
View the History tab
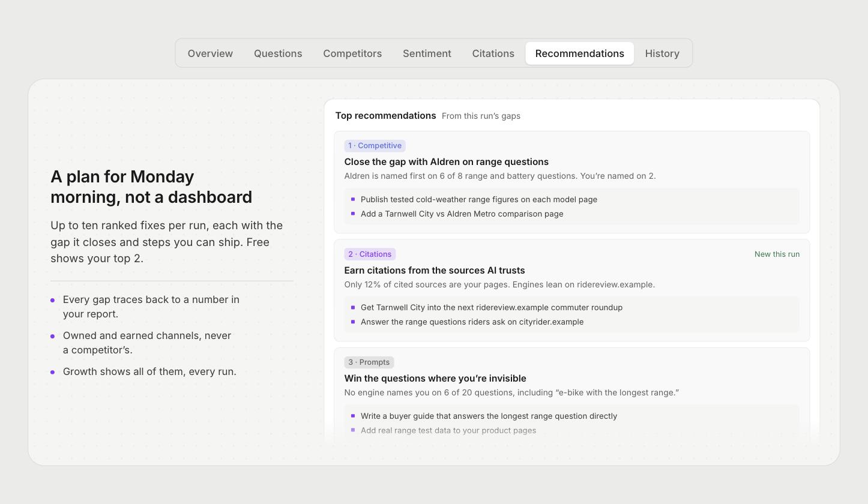[662, 53]
